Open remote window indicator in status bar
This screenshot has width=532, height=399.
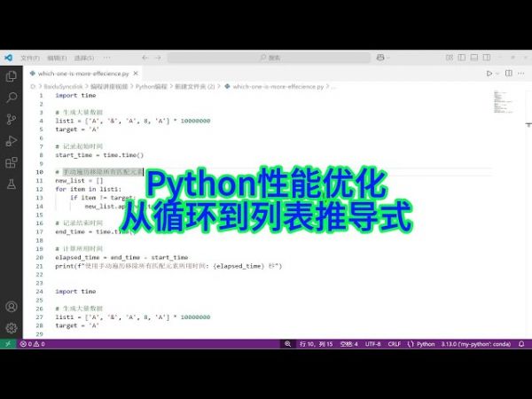point(8,344)
